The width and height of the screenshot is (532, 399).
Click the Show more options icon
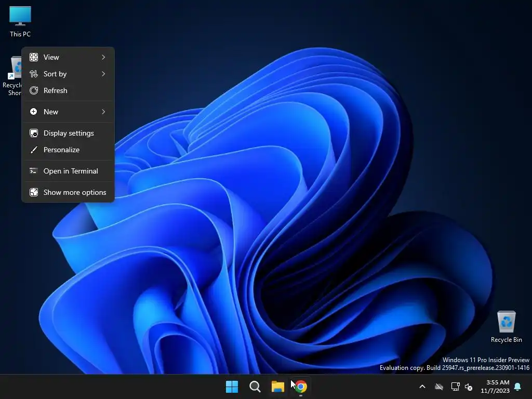34,192
